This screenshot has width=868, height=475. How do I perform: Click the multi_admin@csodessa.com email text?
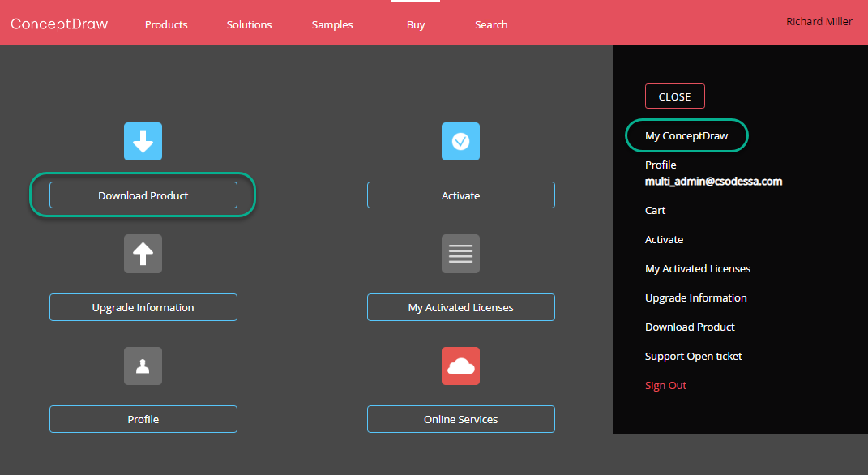coord(713,182)
